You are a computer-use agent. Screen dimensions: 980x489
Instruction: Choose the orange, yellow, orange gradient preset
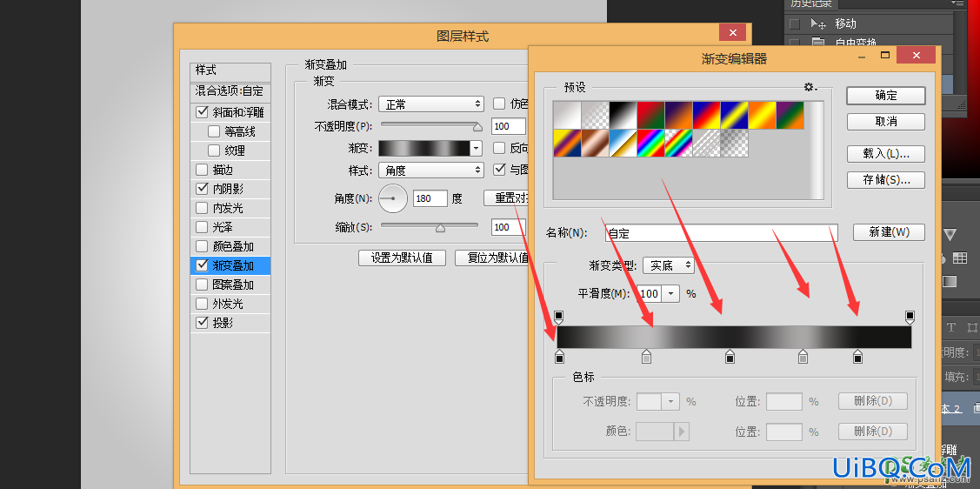click(x=762, y=115)
